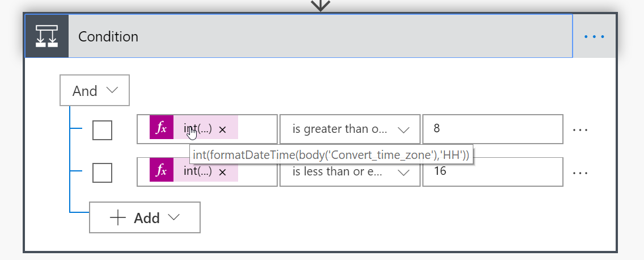The image size is (644, 260).
Task: Open the And group operator dropdown
Action: 95,91
